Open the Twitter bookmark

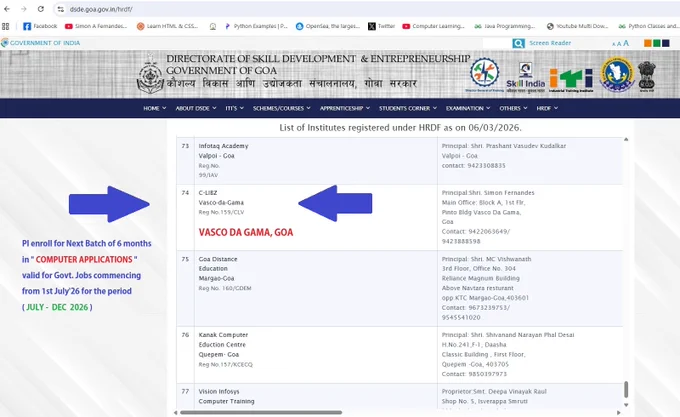pos(382,26)
